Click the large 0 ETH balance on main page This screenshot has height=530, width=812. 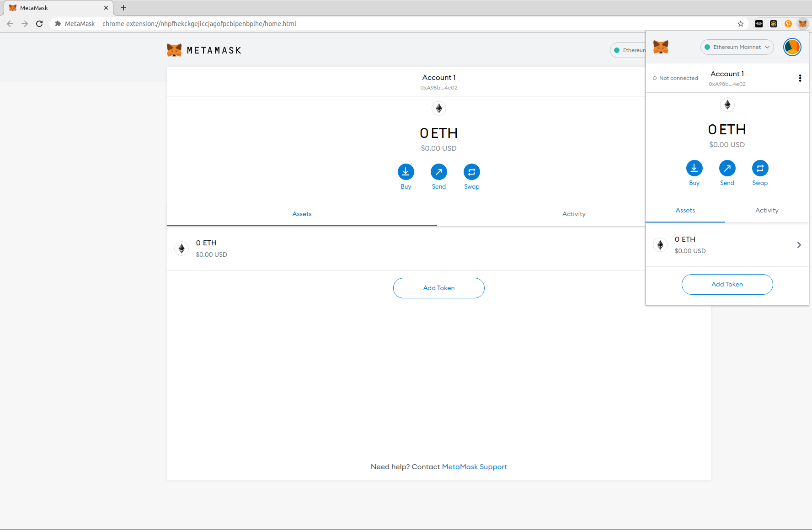click(x=439, y=133)
